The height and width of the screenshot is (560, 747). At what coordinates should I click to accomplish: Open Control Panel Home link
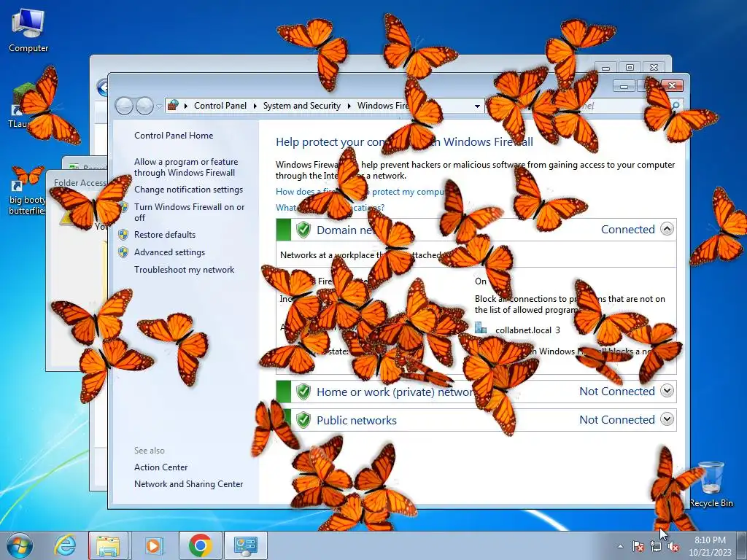(174, 136)
